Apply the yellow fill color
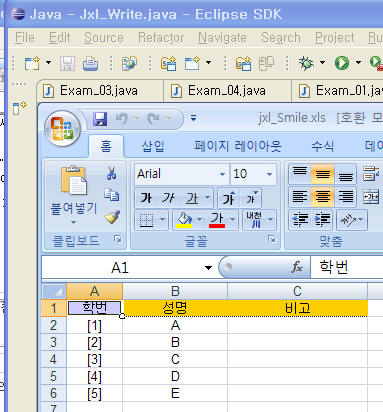The image size is (383, 412). (184, 220)
